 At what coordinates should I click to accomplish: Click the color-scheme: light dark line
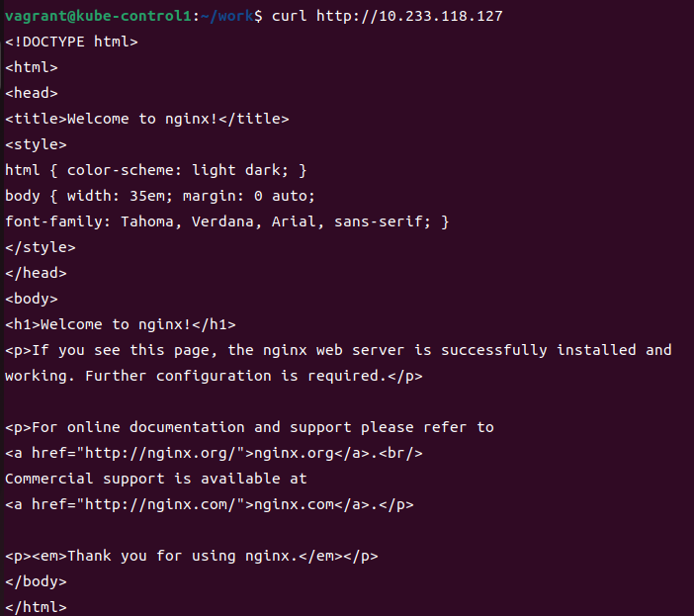tap(156, 170)
